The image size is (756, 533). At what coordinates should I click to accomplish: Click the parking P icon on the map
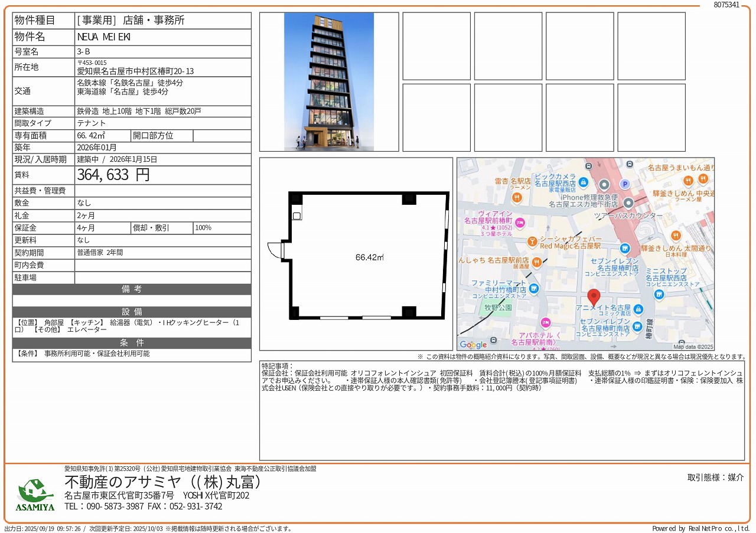[x=624, y=184]
